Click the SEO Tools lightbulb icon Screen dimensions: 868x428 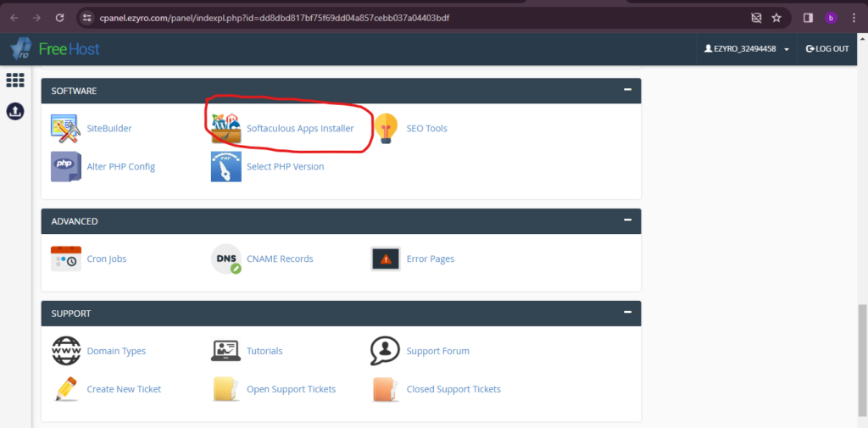tap(386, 129)
